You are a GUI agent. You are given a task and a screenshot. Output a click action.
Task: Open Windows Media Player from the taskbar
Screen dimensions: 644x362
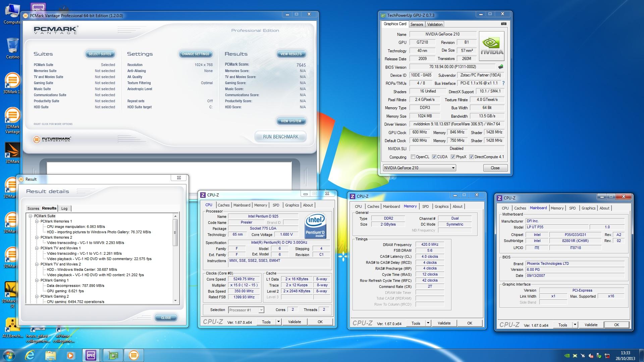pos(70,355)
